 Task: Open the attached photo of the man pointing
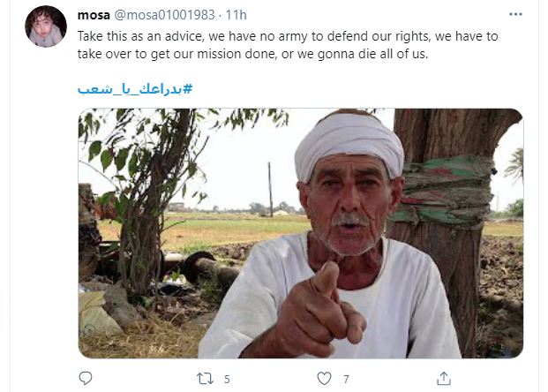(x=301, y=233)
